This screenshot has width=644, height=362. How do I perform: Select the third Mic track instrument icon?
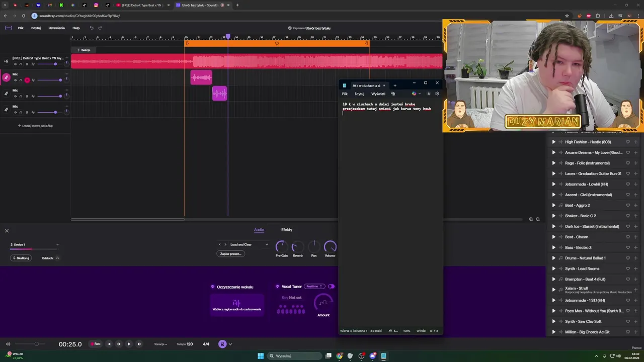(x=6, y=109)
